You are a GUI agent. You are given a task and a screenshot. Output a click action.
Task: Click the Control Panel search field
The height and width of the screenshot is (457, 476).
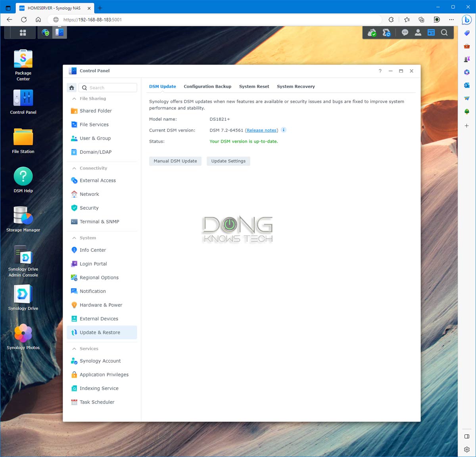coord(108,88)
